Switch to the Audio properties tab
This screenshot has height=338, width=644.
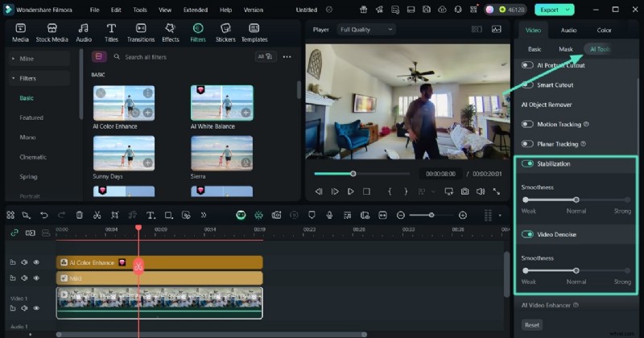(x=568, y=30)
